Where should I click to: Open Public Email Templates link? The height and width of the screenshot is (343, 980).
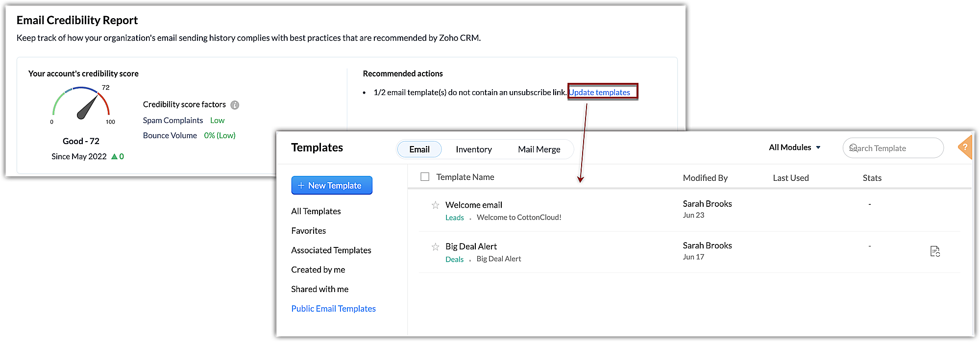[333, 309]
